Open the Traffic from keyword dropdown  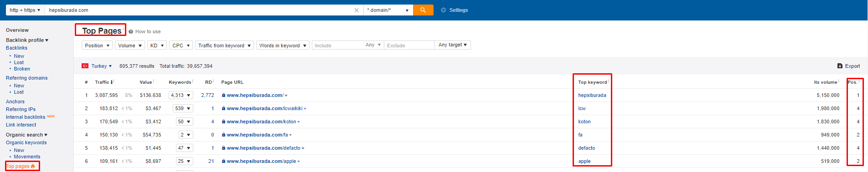click(x=224, y=46)
